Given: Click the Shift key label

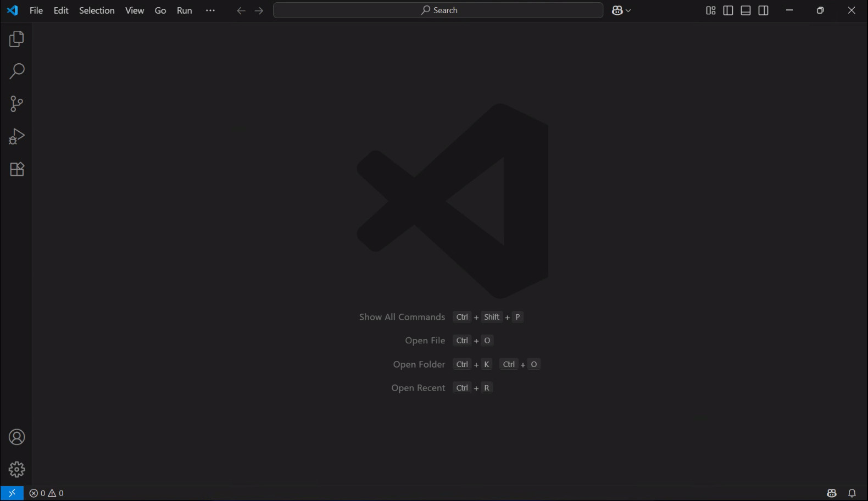Looking at the screenshot, I should (492, 317).
